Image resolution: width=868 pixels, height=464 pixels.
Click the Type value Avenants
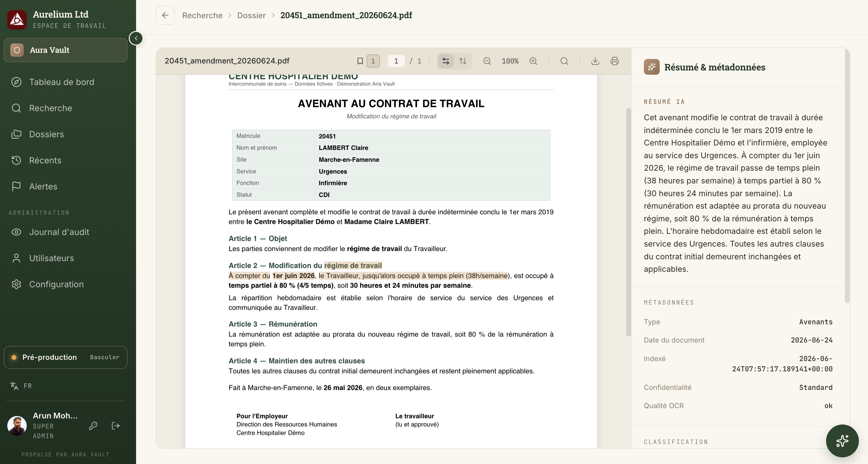click(816, 322)
